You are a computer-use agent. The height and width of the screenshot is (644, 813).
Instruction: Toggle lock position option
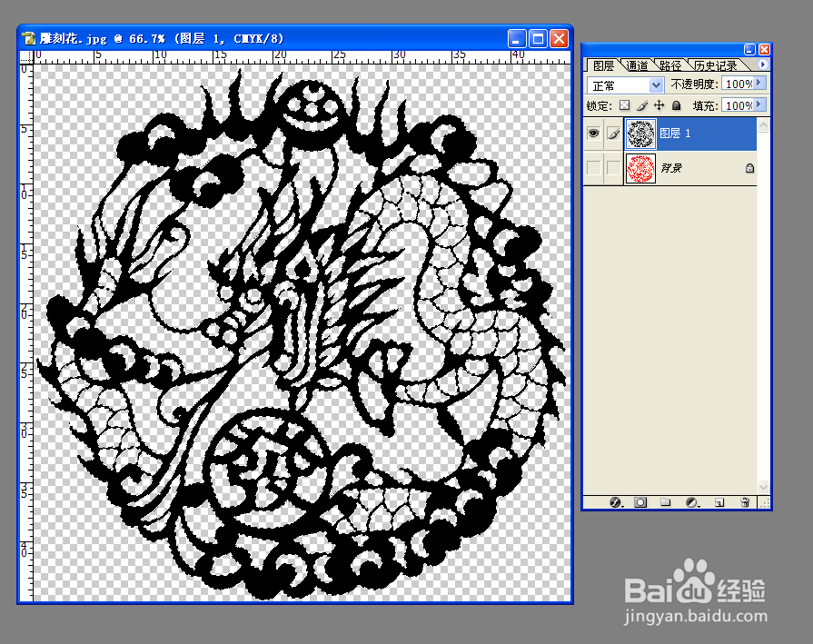(659, 105)
